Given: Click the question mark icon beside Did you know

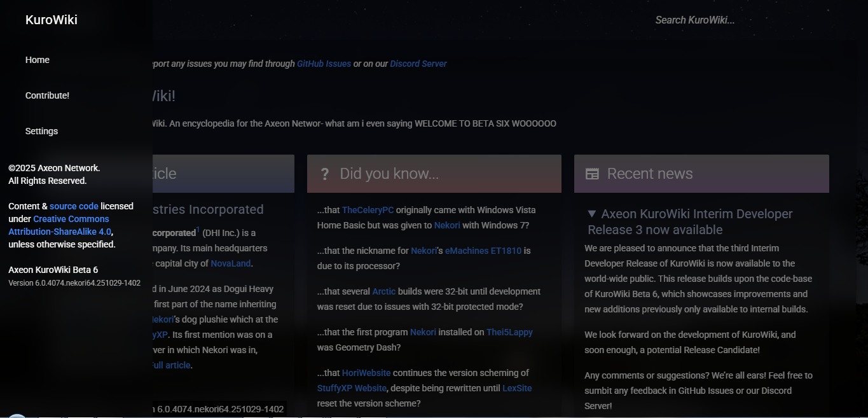Looking at the screenshot, I should (324, 174).
